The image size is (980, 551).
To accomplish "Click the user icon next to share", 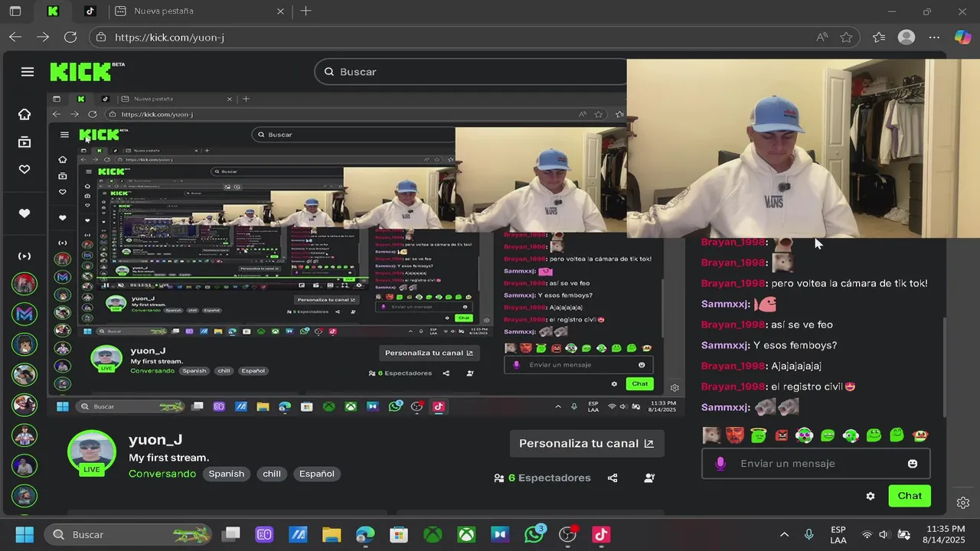I will [x=649, y=478].
